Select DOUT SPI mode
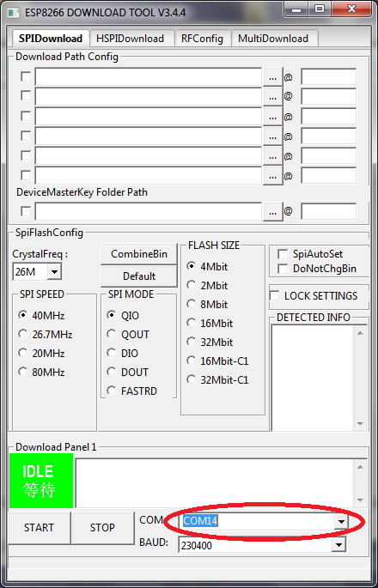378x588 pixels. point(112,372)
